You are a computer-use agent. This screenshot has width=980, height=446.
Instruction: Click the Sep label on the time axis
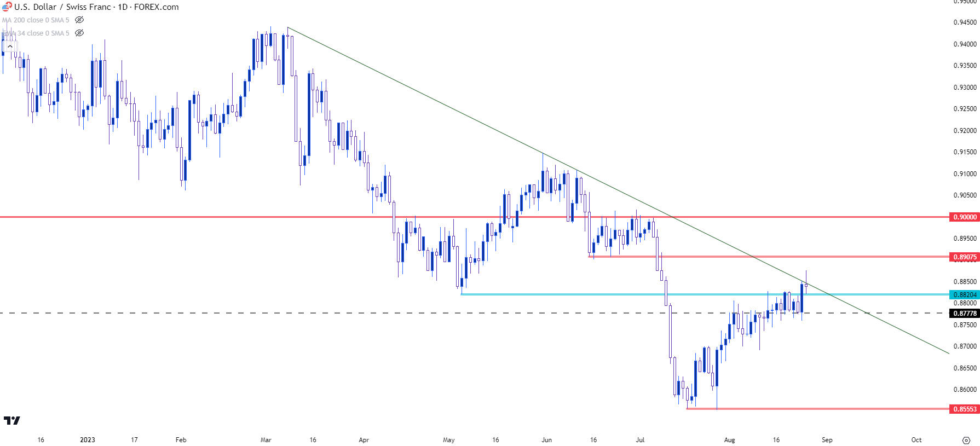(x=827, y=440)
